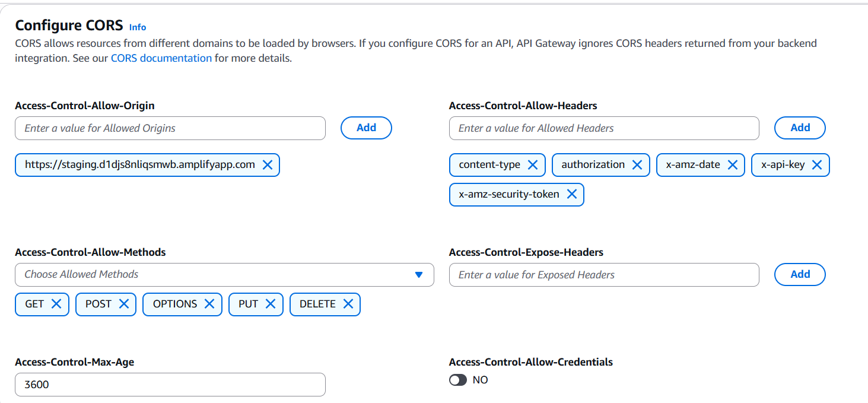
Task: Click Add button for Allowed Origins
Action: coord(366,128)
